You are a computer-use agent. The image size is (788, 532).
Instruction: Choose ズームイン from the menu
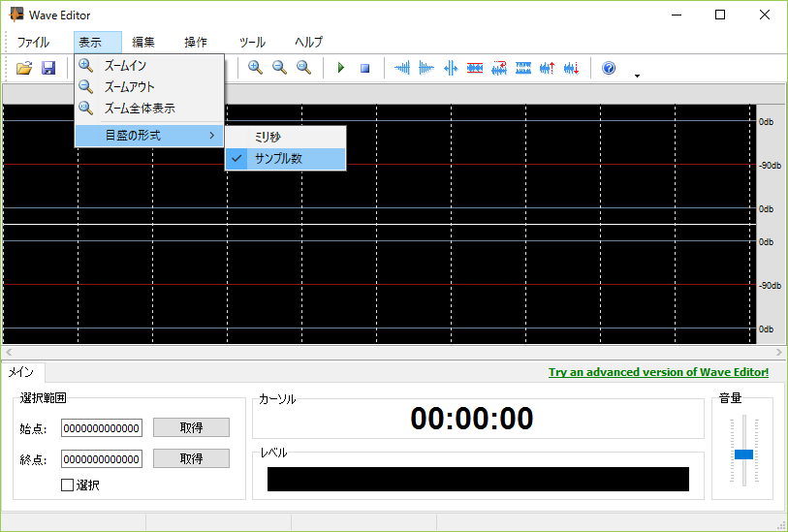[149, 65]
